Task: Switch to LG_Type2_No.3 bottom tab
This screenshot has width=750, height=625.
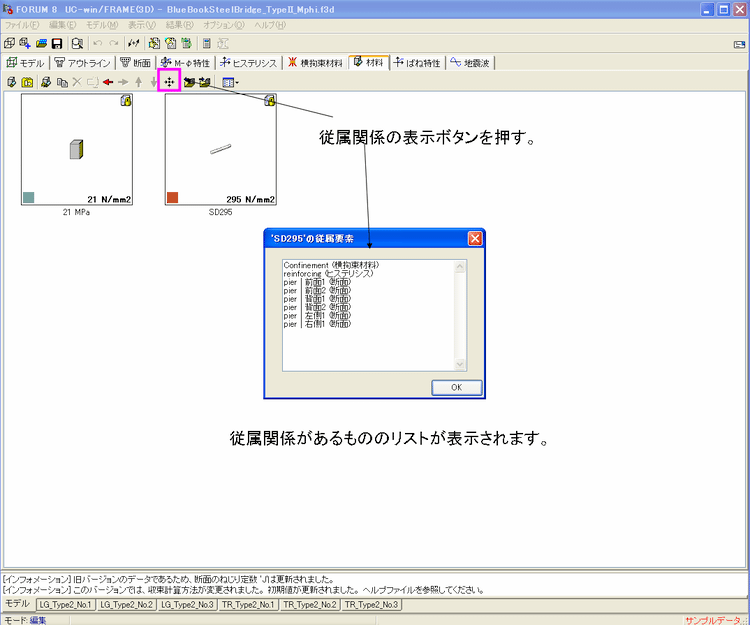Action: coord(187,604)
